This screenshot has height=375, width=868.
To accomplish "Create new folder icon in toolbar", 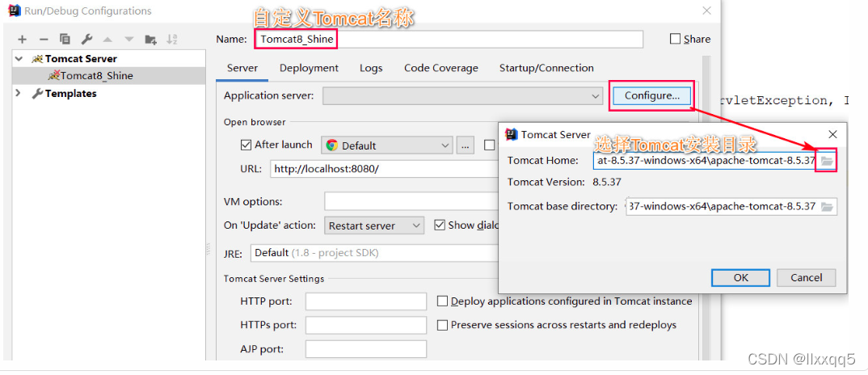I will coord(150,40).
